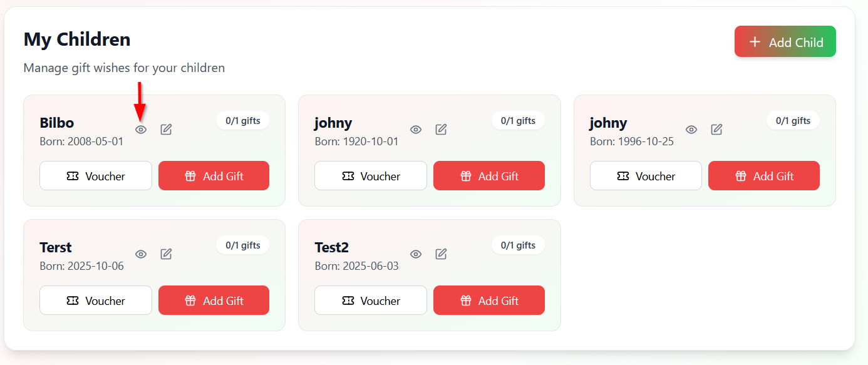
Task: Add a gift for Bilbo
Action: coord(214,176)
